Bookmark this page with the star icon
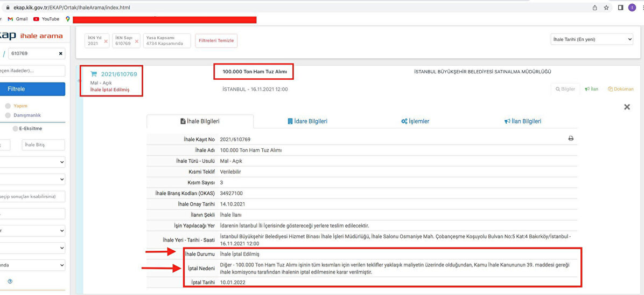 coord(606,8)
